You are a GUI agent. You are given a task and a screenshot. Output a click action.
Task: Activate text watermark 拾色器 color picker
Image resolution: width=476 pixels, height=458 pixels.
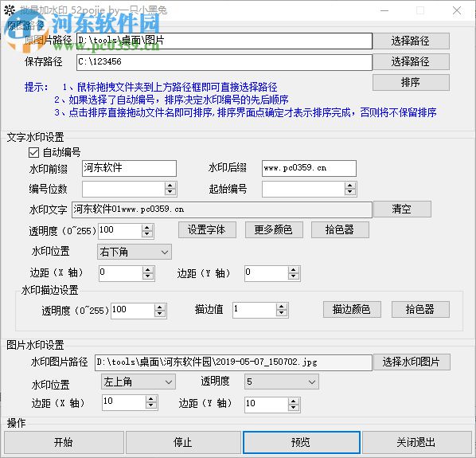[340, 229]
